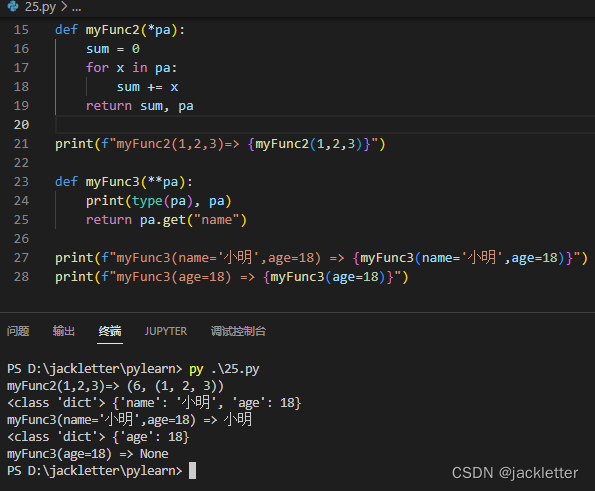The image size is (595, 491).
Task: Click line number 23 in the gutter
Action: click(x=21, y=181)
